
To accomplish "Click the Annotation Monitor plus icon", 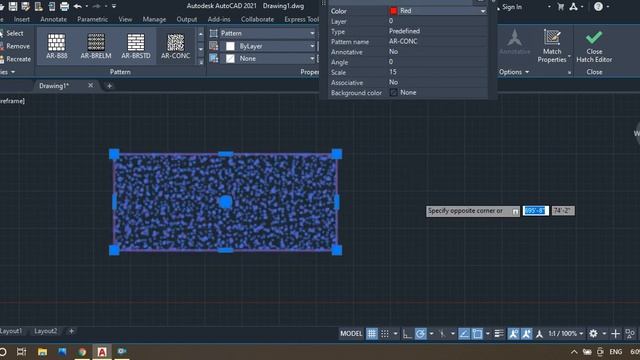I will click(616, 334).
